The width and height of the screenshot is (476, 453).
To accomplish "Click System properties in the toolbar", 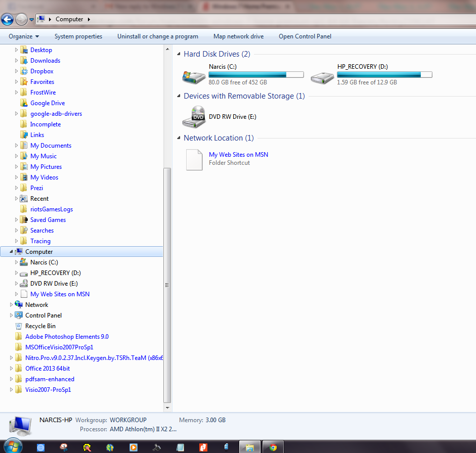I will click(78, 36).
